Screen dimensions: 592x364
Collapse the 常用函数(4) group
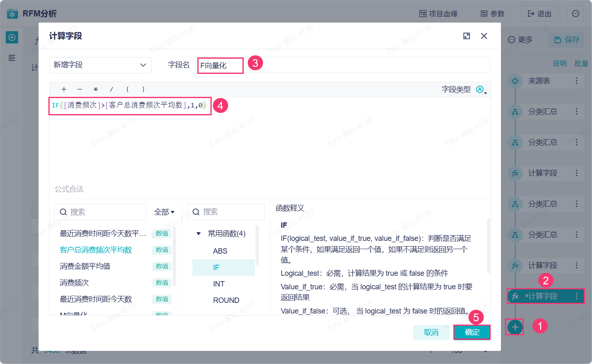pos(199,234)
